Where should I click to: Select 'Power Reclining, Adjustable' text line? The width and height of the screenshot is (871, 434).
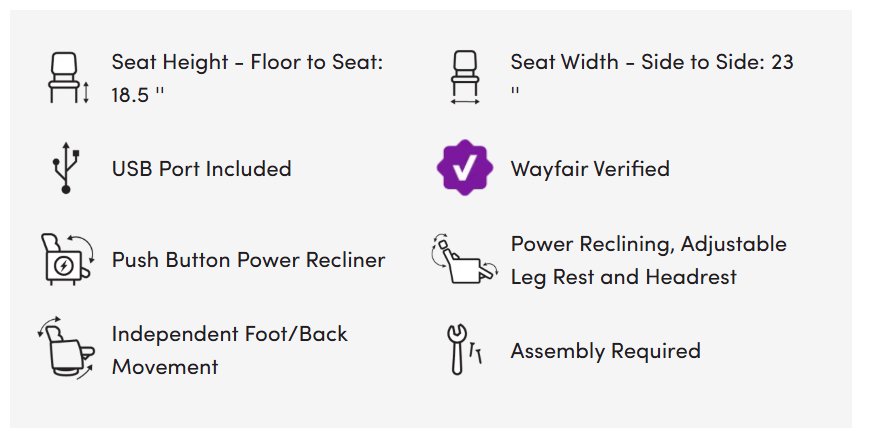tap(648, 244)
